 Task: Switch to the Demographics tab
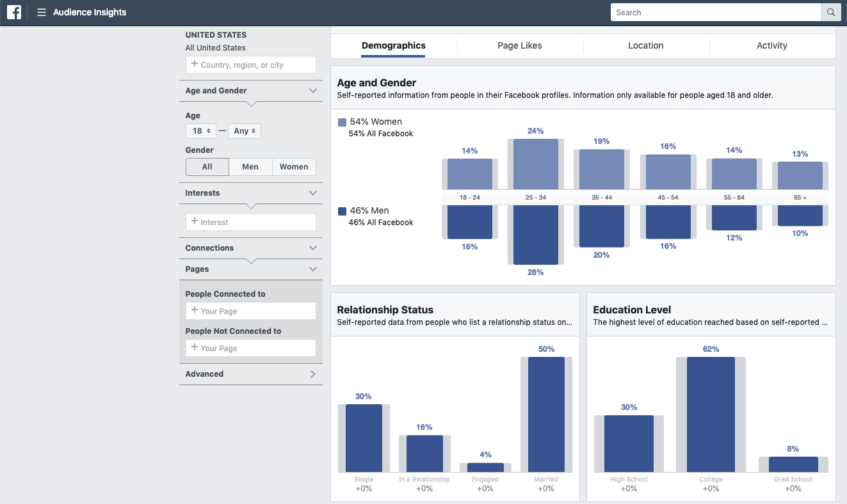(393, 45)
